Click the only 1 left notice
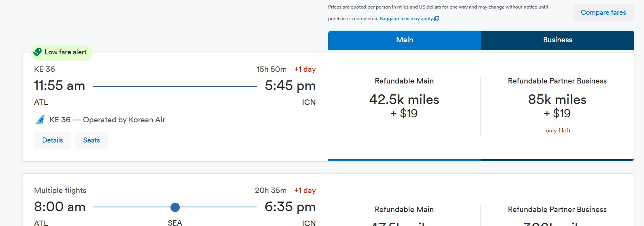The width and height of the screenshot is (644, 226). (558, 130)
